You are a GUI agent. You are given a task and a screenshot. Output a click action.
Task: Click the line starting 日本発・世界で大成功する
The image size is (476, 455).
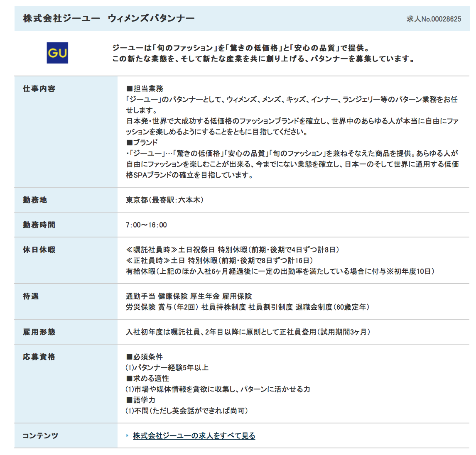[292, 121]
